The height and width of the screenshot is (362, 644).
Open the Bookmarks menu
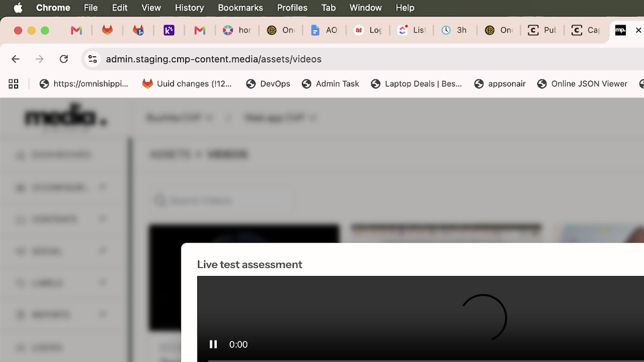[x=240, y=8]
